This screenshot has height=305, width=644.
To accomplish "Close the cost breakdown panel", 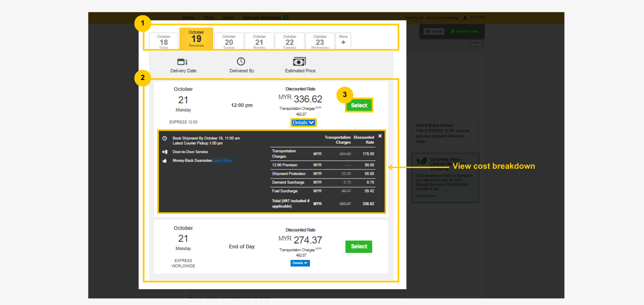I will [x=380, y=136].
